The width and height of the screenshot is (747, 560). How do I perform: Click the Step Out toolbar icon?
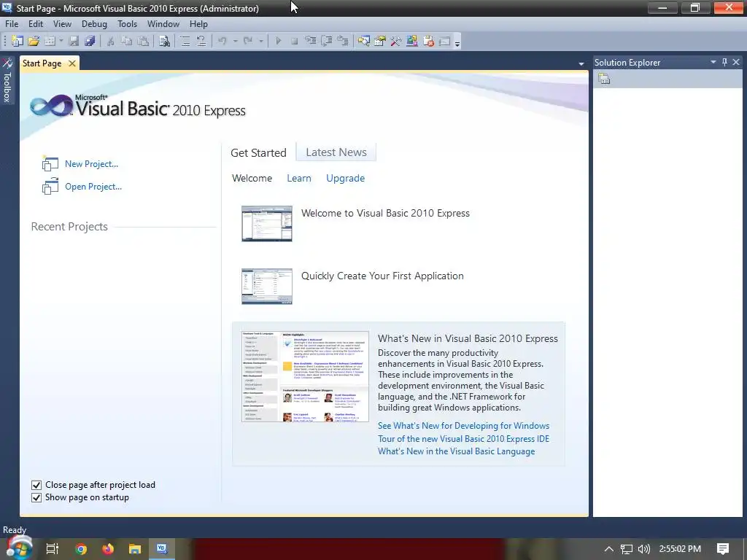pyautogui.click(x=343, y=41)
